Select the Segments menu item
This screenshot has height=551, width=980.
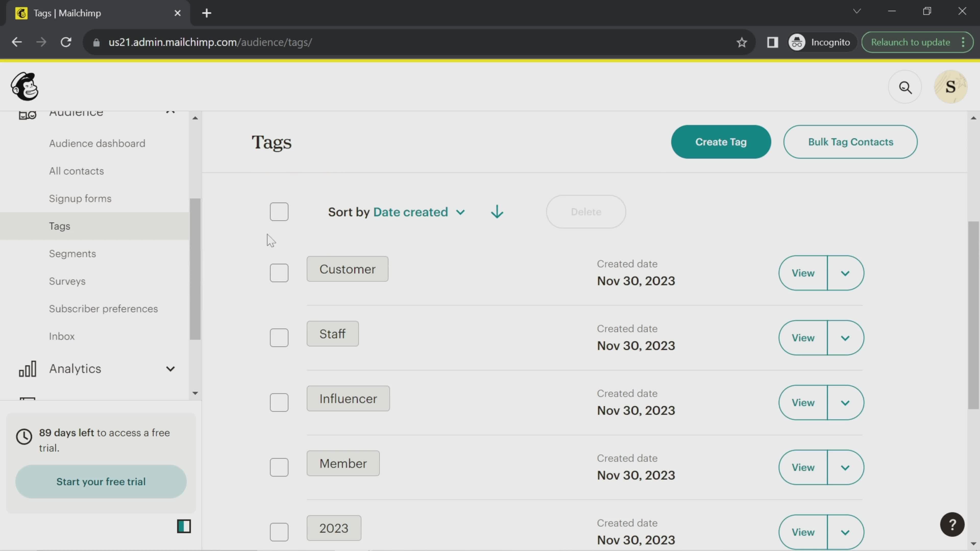(72, 254)
